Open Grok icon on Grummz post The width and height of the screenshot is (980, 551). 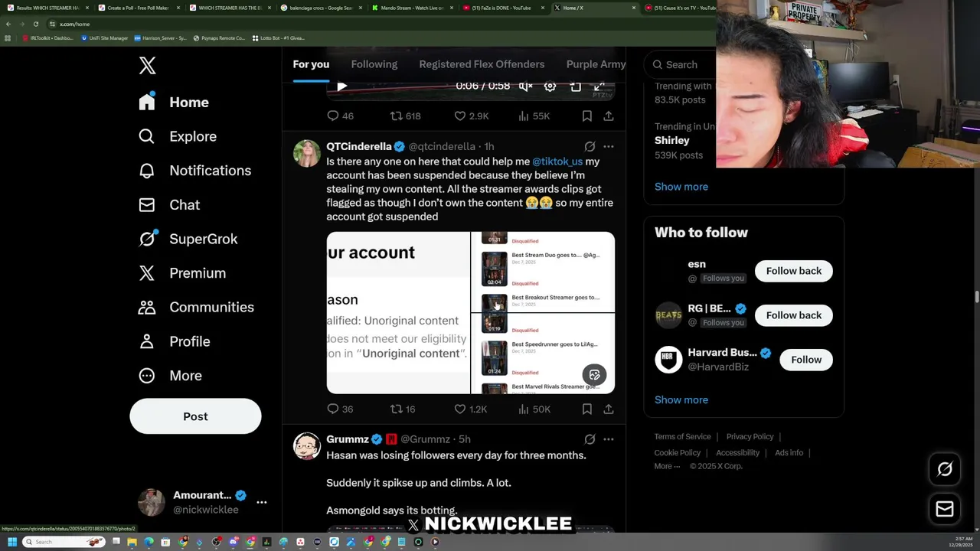(590, 439)
